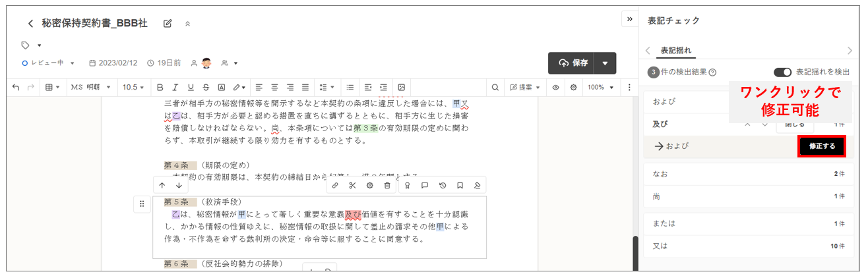This screenshot has height=278, width=868.
Task: Select the 表記揺れ tab
Action: tap(675, 50)
